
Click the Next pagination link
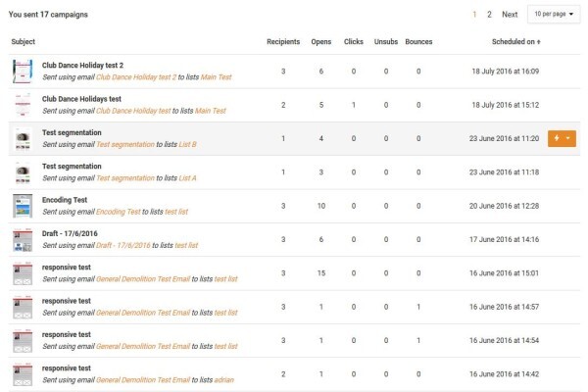pyautogui.click(x=510, y=15)
